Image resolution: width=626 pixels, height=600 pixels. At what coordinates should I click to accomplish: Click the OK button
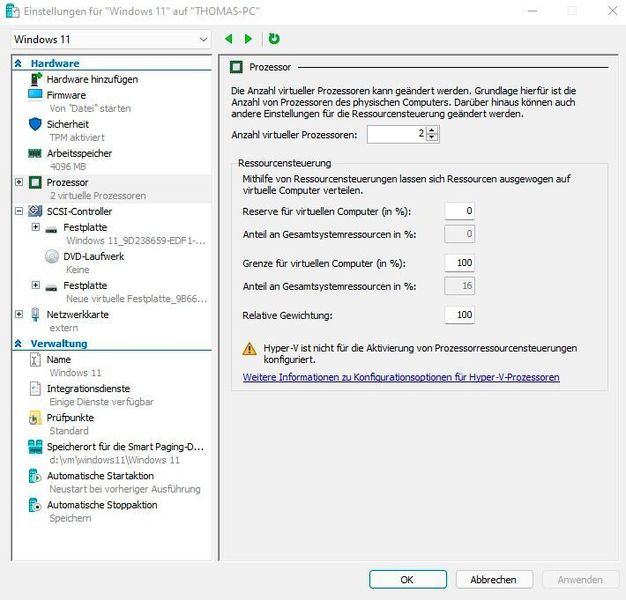pyautogui.click(x=408, y=579)
